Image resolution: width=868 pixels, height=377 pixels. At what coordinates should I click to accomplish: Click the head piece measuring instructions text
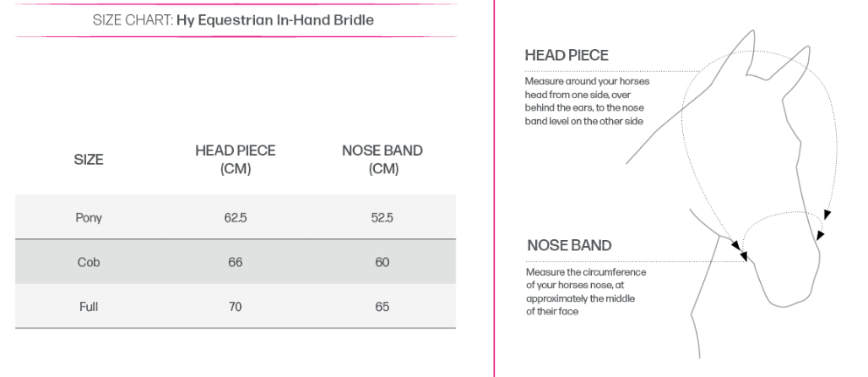point(587,101)
